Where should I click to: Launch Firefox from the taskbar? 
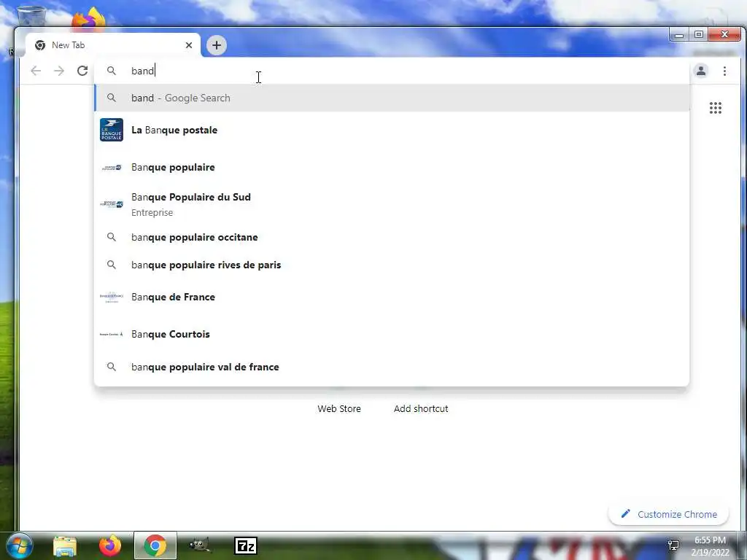click(x=110, y=545)
